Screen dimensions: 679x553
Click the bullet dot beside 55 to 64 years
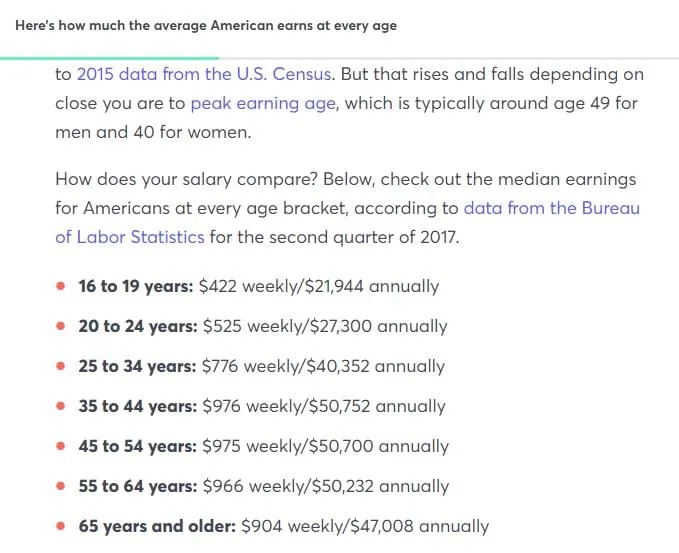[61, 486]
